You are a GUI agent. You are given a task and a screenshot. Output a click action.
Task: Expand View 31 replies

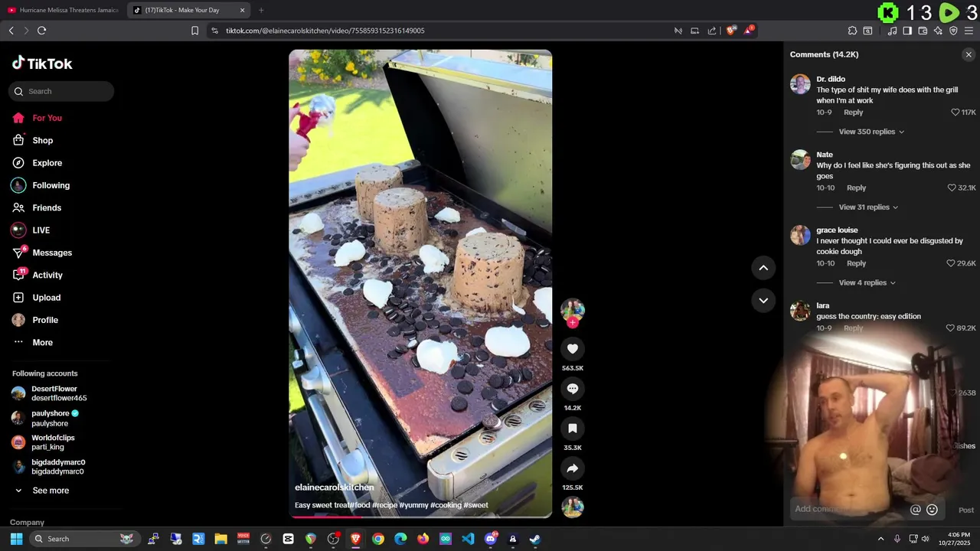[868, 207]
